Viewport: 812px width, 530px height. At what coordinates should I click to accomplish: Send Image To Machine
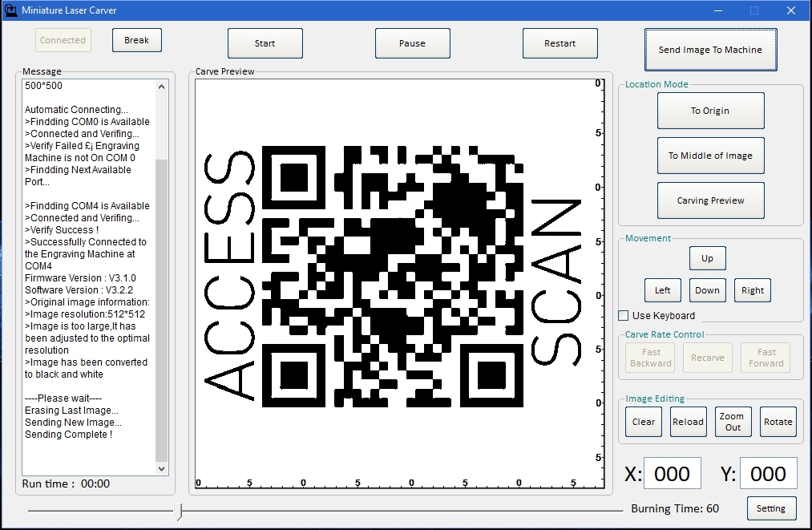[710, 50]
